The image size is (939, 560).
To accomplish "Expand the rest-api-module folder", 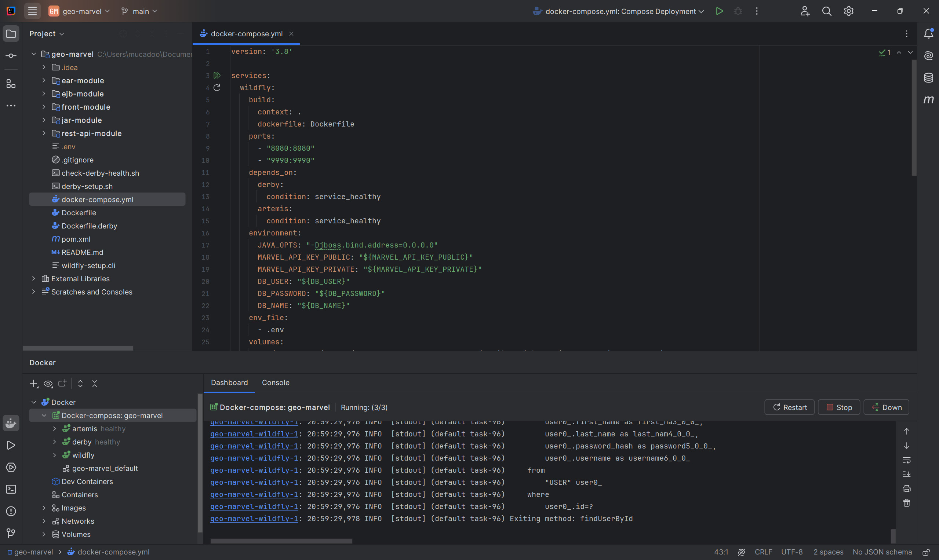I will click(x=44, y=133).
